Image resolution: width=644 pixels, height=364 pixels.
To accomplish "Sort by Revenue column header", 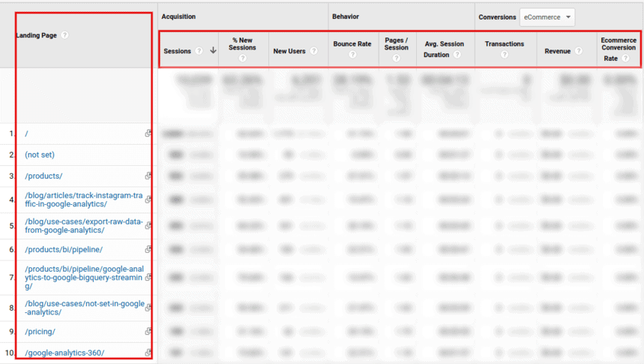I will tap(558, 51).
